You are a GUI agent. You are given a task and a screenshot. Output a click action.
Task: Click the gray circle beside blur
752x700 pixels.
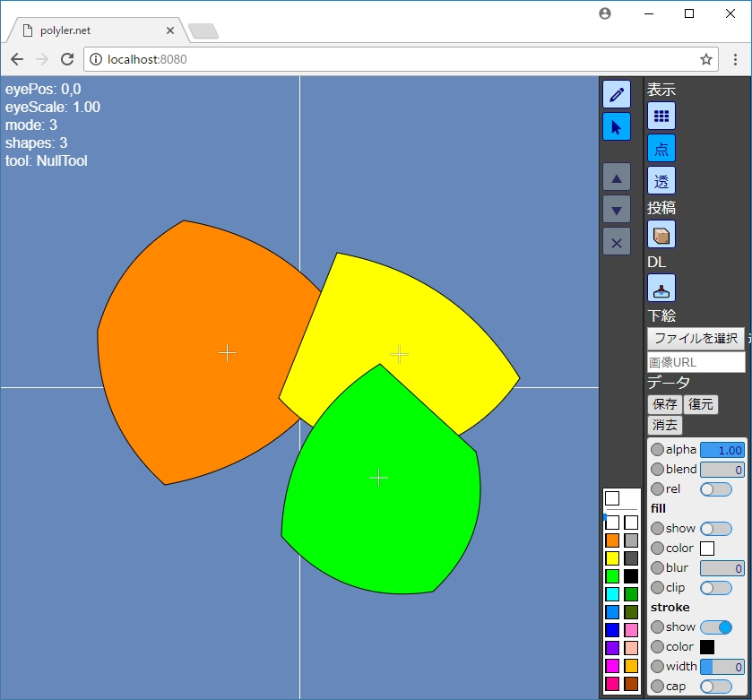click(657, 568)
